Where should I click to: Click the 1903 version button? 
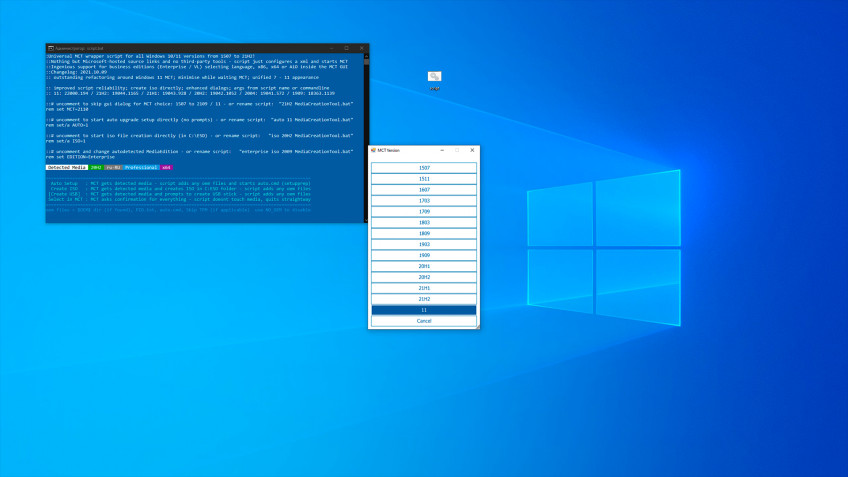coord(424,244)
